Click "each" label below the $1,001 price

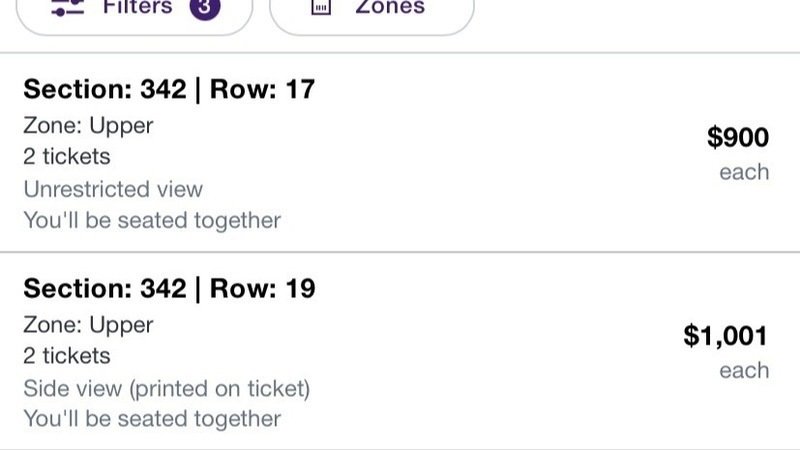point(744,371)
